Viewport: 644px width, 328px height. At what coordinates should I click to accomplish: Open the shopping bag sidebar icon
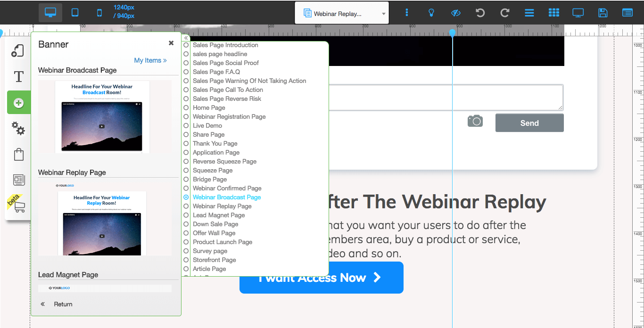[x=18, y=154]
